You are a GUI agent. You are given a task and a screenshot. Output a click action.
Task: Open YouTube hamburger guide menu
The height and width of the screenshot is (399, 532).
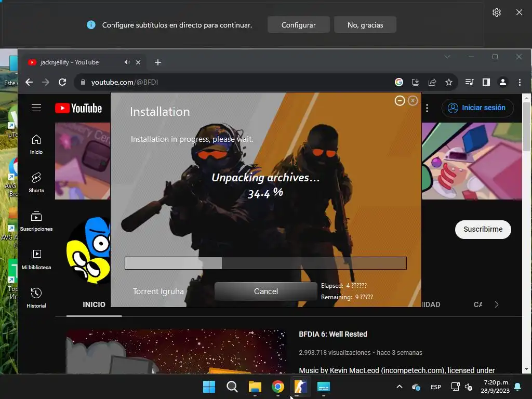tap(36, 108)
